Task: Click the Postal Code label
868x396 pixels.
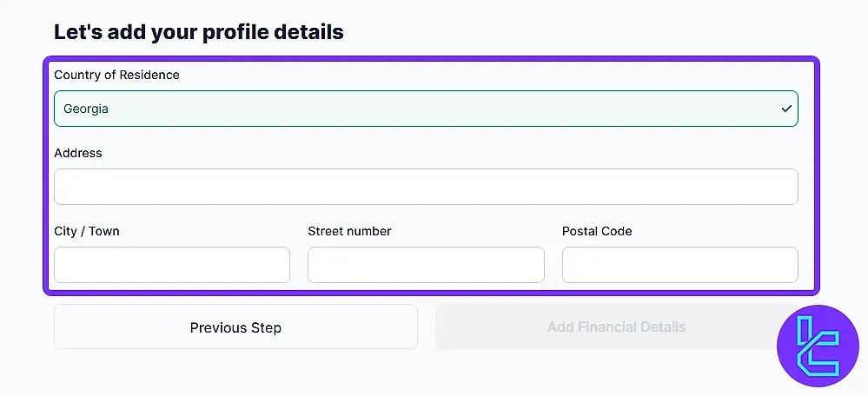Action: tap(597, 231)
